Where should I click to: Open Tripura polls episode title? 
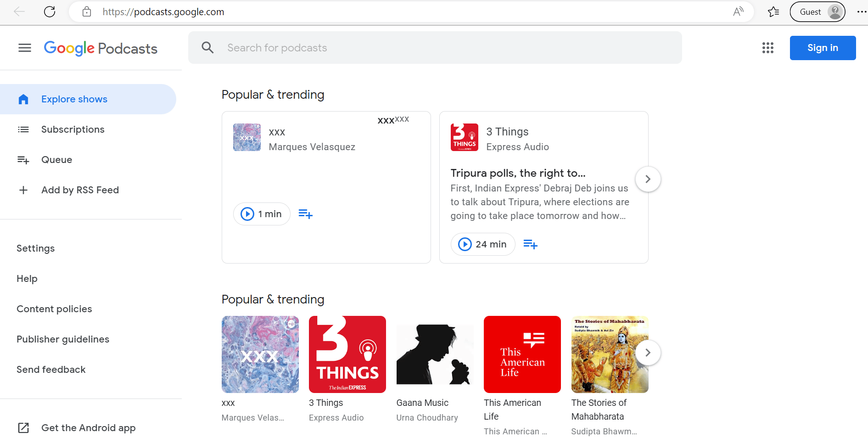click(x=518, y=173)
